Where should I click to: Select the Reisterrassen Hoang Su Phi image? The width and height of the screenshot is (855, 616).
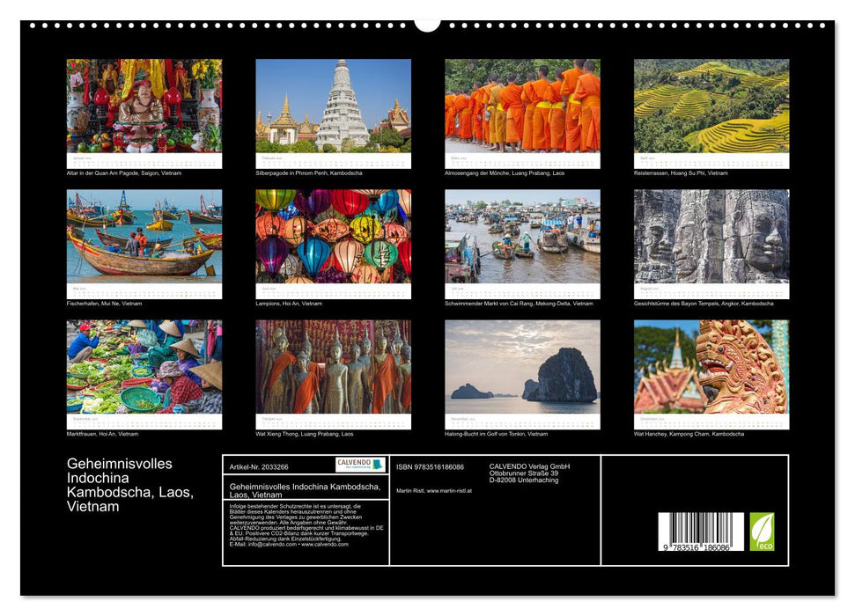pyautogui.click(x=711, y=106)
